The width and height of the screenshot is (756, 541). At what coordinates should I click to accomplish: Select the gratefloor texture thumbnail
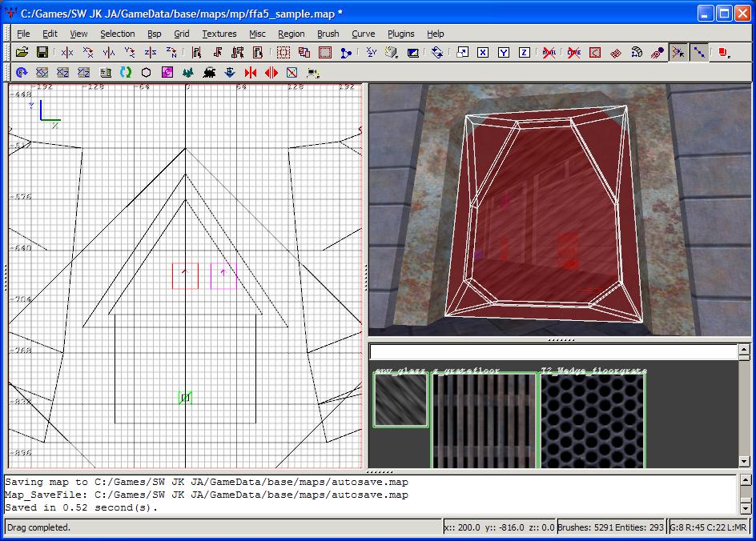point(484,421)
